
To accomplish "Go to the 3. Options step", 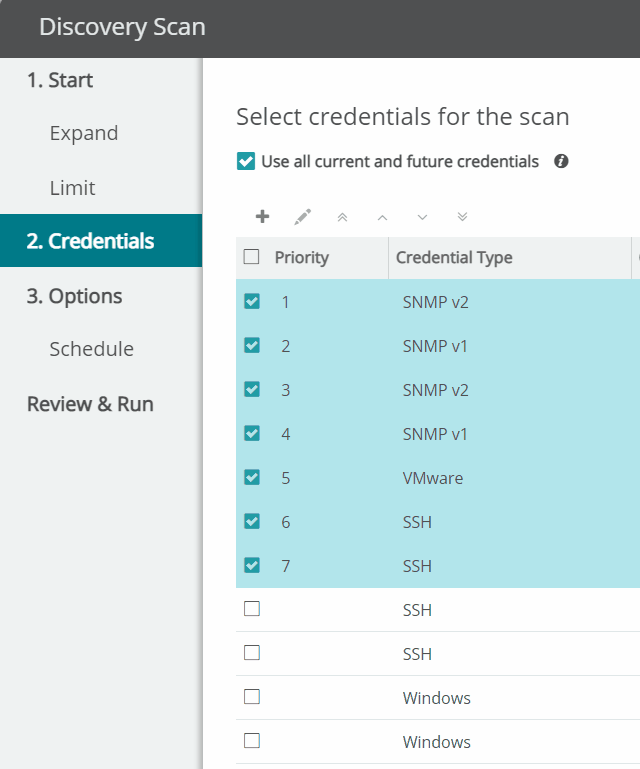I will tap(75, 296).
